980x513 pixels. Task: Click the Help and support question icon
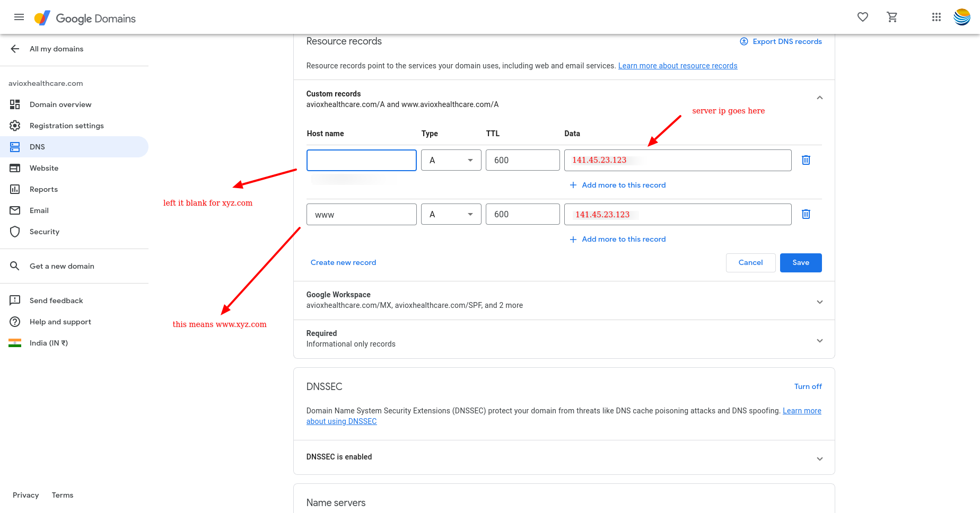click(x=15, y=322)
